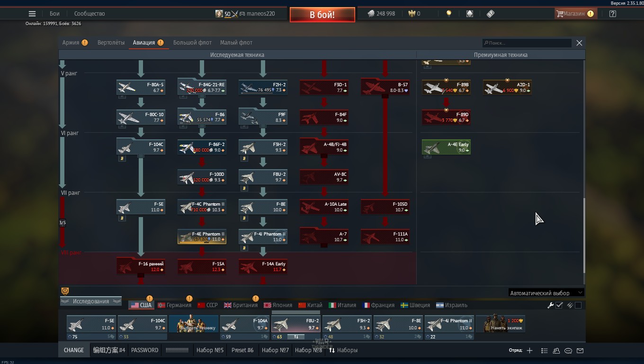The height and width of the screenshot is (364, 644).
Task: Click Нанять экипаж to hire a crew
Action: (x=501, y=324)
